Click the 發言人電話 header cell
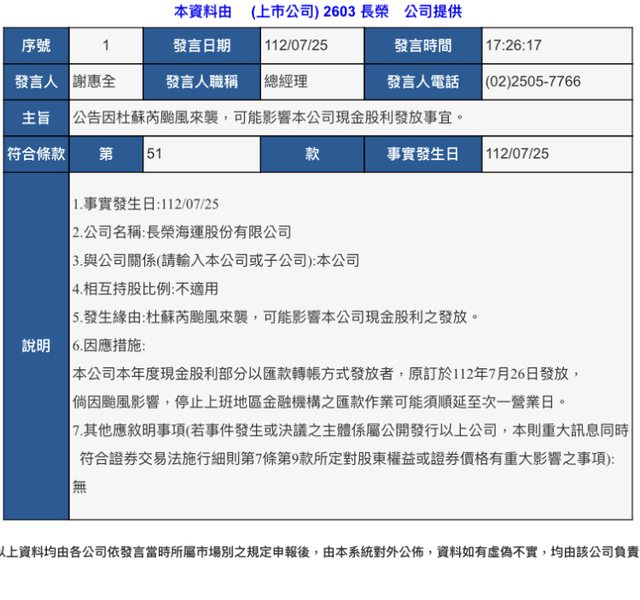640x600 pixels. 422,82
